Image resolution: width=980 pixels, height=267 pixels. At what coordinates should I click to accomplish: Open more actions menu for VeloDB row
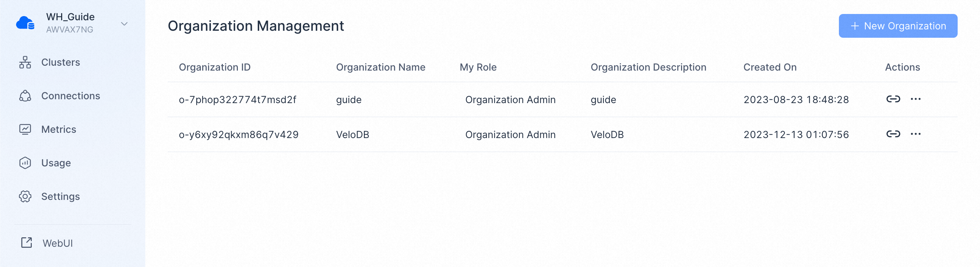915,134
